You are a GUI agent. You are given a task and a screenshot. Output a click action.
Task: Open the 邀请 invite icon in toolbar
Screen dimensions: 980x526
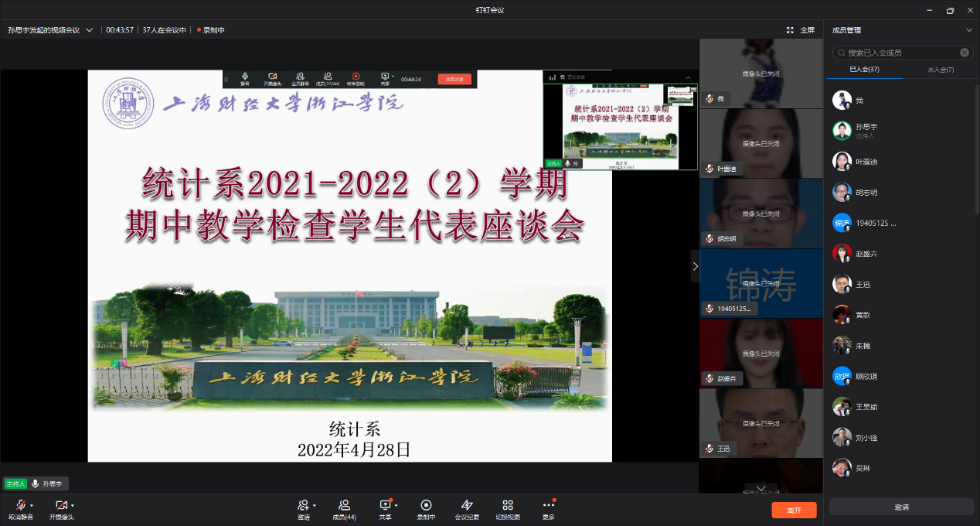pos(303,505)
